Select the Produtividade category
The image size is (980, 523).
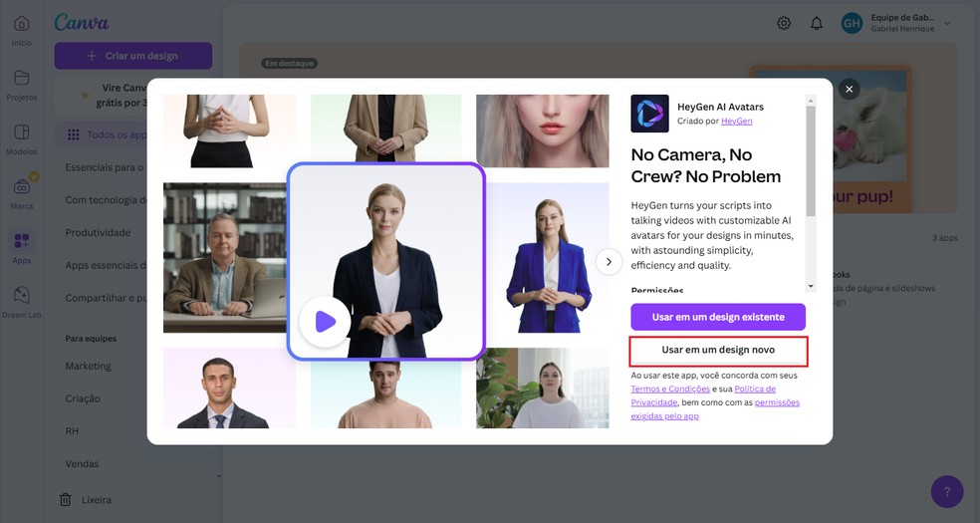(x=99, y=232)
